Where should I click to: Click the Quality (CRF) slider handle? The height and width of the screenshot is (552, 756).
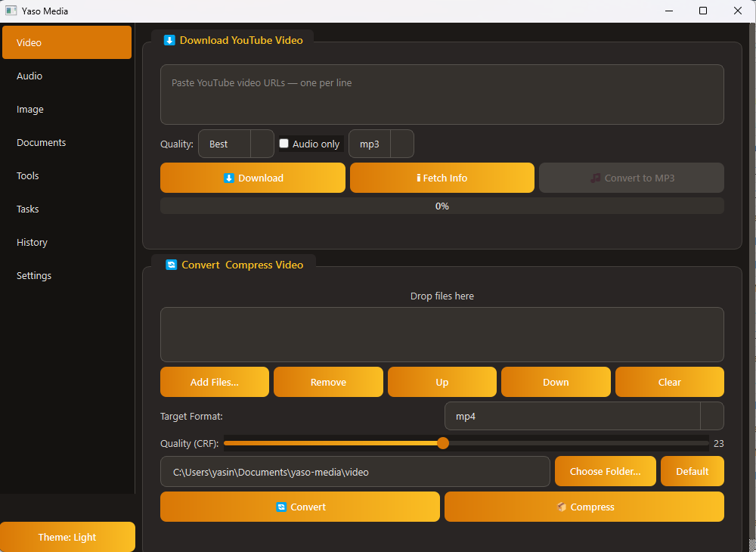point(443,443)
